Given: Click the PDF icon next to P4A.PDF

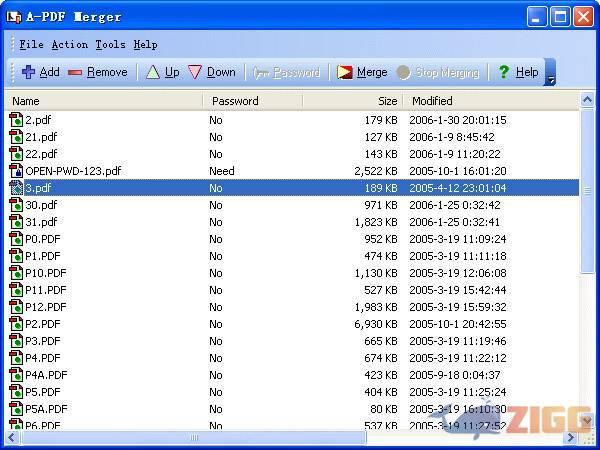Looking at the screenshot, I should click(x=16, y=375).
